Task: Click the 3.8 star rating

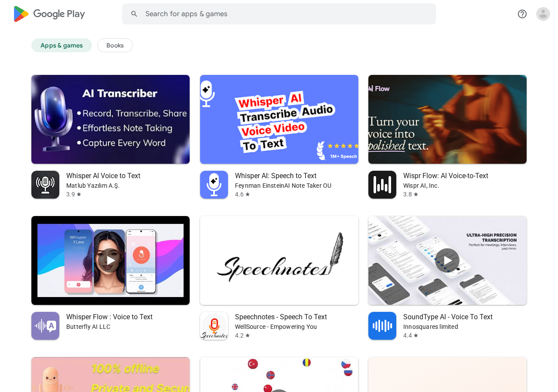Action: (x=411, y=194)
